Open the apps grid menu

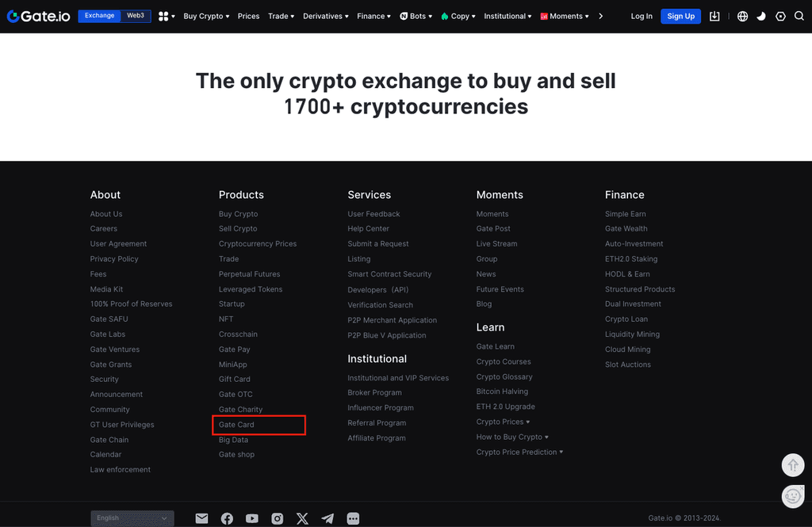point(164,16)
